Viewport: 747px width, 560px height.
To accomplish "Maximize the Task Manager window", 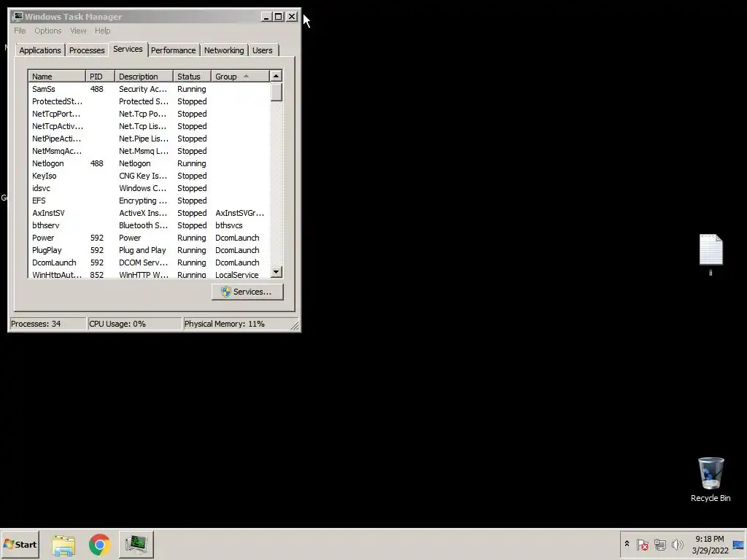I will tap(278, 17).
